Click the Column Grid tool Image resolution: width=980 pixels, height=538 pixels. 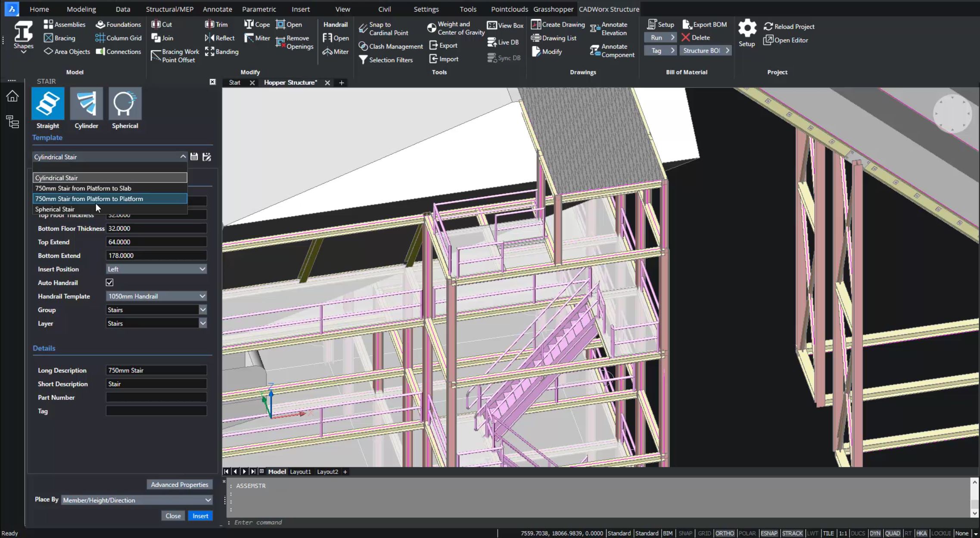pos(118,38)
